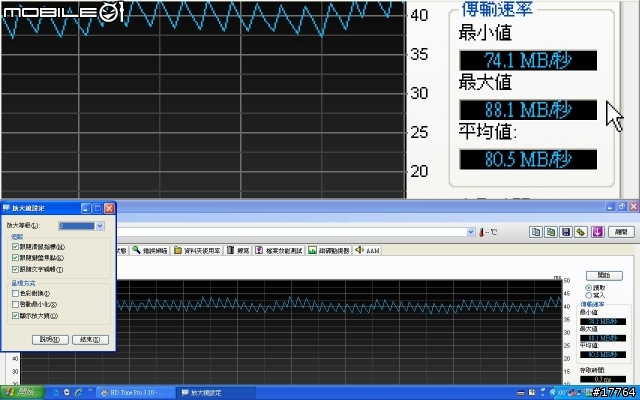Expand the quick launch overflow chevron
640x400 pixels.
(x=90, y=391)
